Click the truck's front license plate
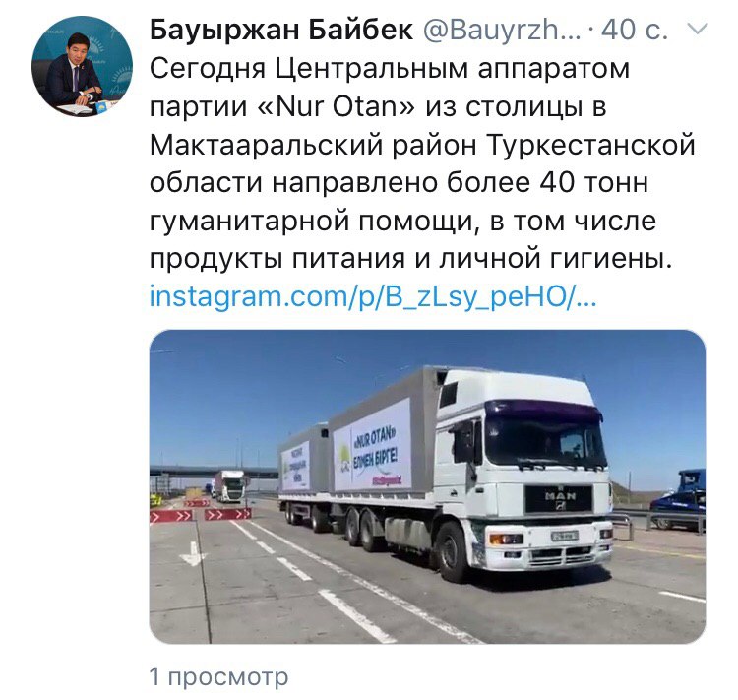 565,537
